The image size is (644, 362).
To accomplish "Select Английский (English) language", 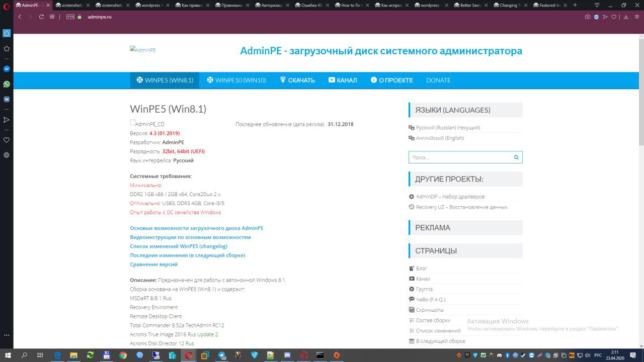I will click(440, 138).
